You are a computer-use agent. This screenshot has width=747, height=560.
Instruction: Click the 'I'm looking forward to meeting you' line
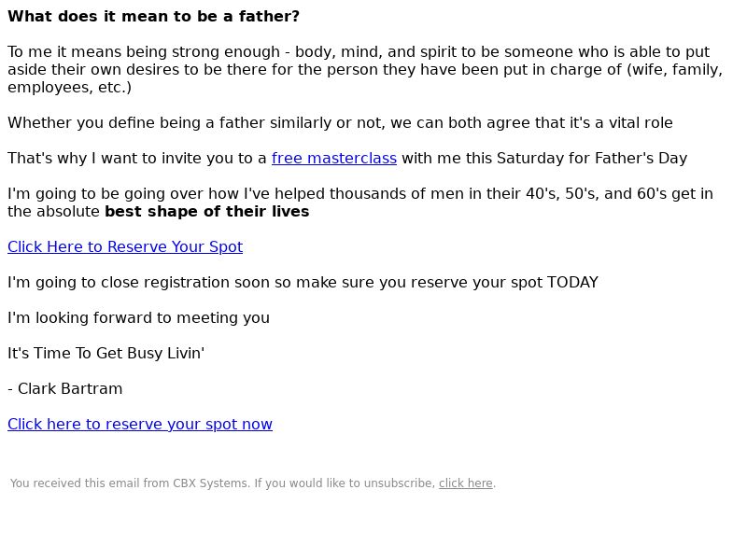coord(138,317)
